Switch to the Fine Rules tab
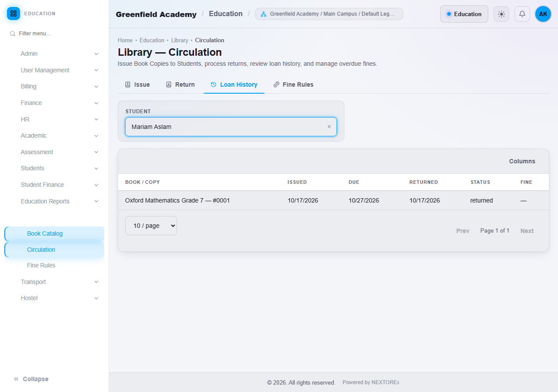This screenshot has width=558, height=392. click(293, 84)
